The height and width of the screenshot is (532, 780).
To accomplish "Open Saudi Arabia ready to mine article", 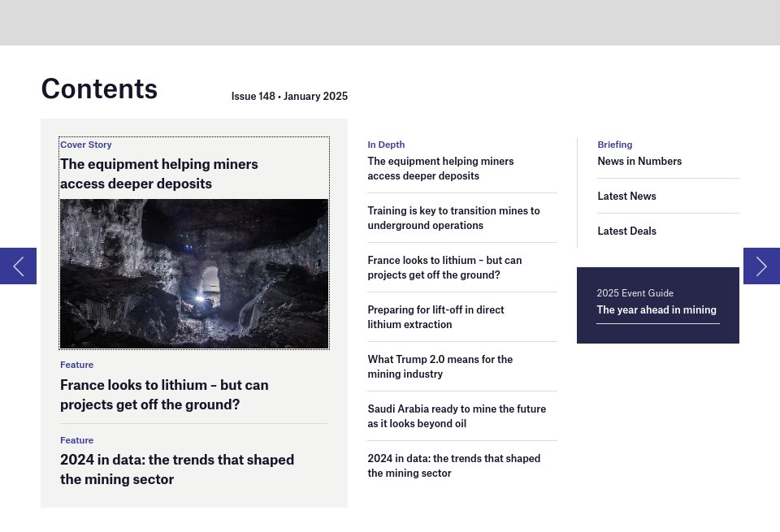I will pos(457,416).
